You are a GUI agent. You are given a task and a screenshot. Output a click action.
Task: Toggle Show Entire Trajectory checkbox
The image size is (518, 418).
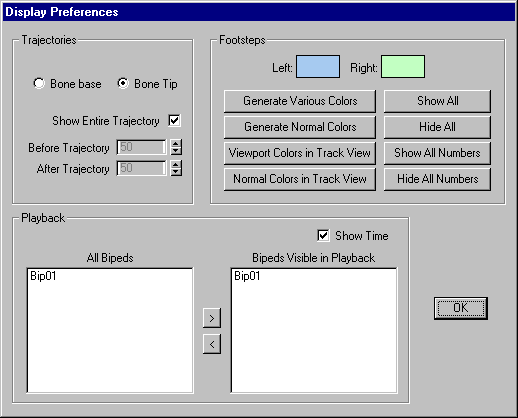174,120
